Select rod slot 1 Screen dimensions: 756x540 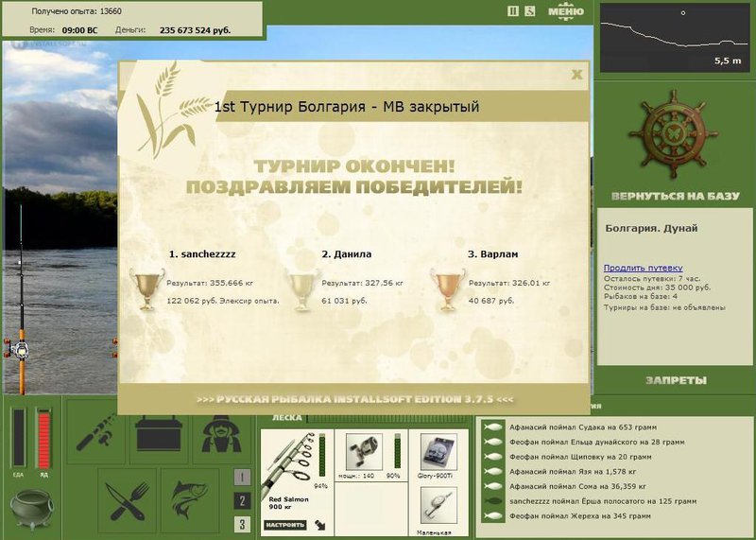click(242, 478)
